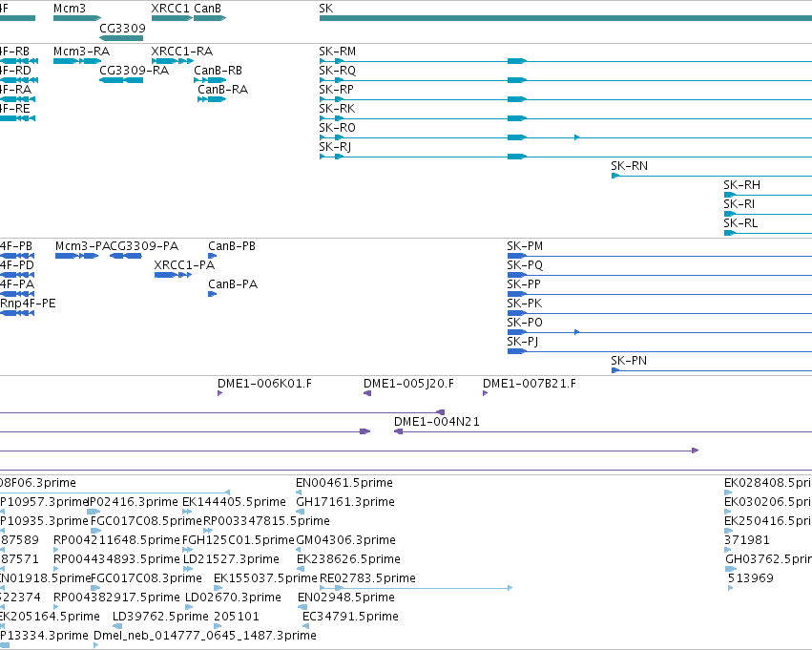Select the SK-PN protein label

629,361
